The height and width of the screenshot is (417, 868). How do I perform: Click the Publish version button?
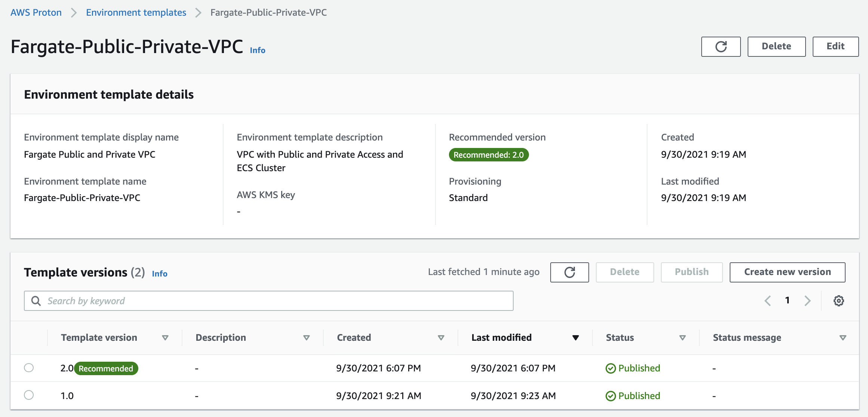pyautogui.click(x=692, y=272)
